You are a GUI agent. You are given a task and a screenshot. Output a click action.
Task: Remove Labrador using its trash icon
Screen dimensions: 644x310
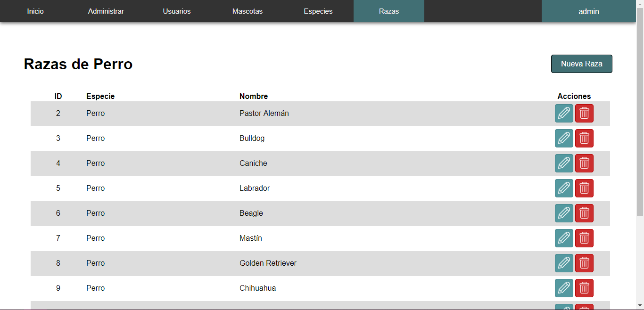[x=584, y=188]
